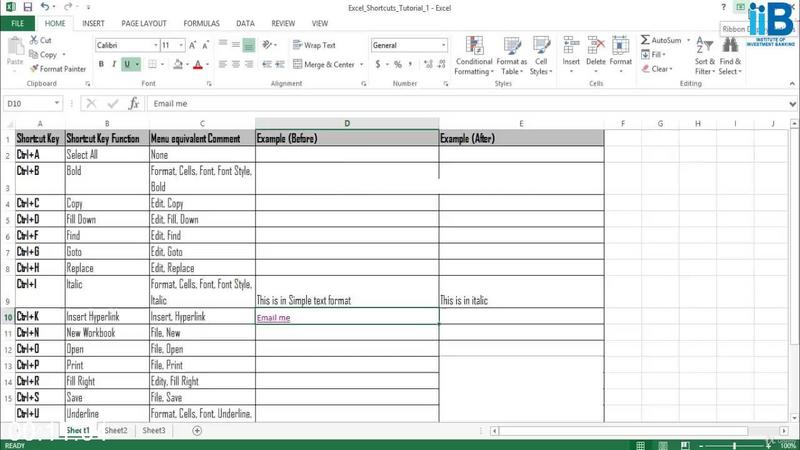Open the FORMULAS ribbon tab
The width and height of the screenshot is (800, 450).
point(202,23)
